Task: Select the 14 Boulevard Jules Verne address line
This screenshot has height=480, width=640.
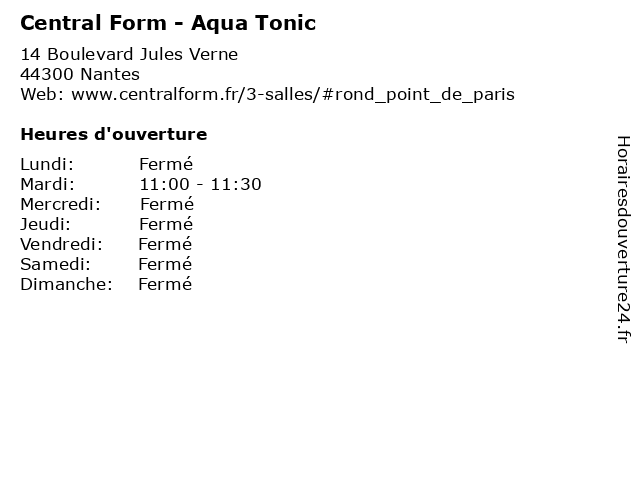Action: pos(129,54)
